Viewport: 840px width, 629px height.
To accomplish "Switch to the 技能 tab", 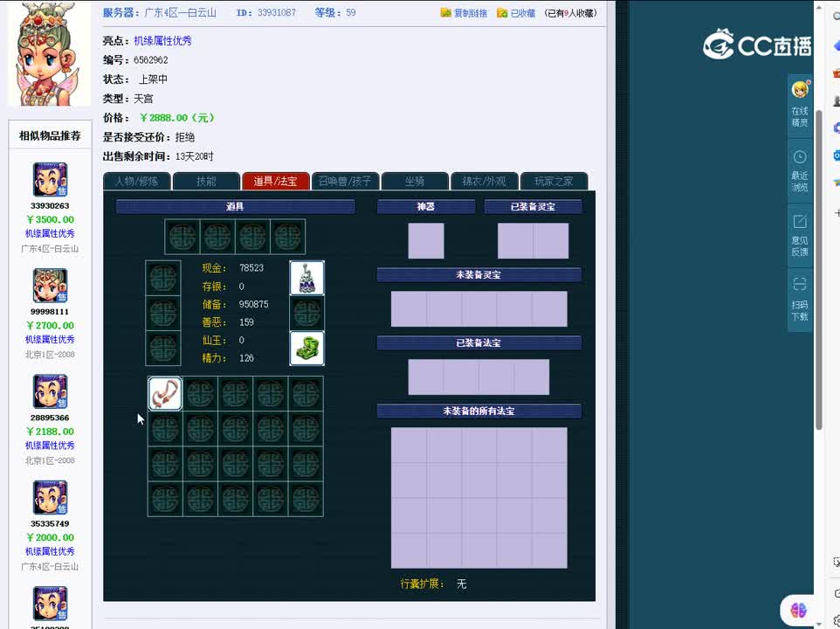I will coord(206,181).
